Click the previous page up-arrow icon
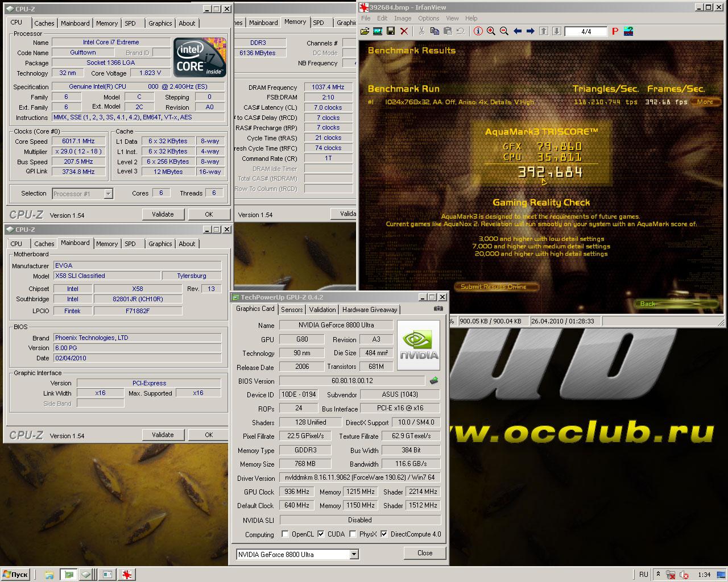 click(x=543, y=31)
